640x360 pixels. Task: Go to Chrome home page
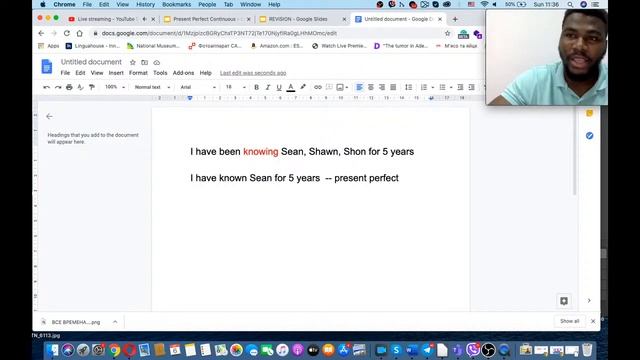(x=79, y=33)
